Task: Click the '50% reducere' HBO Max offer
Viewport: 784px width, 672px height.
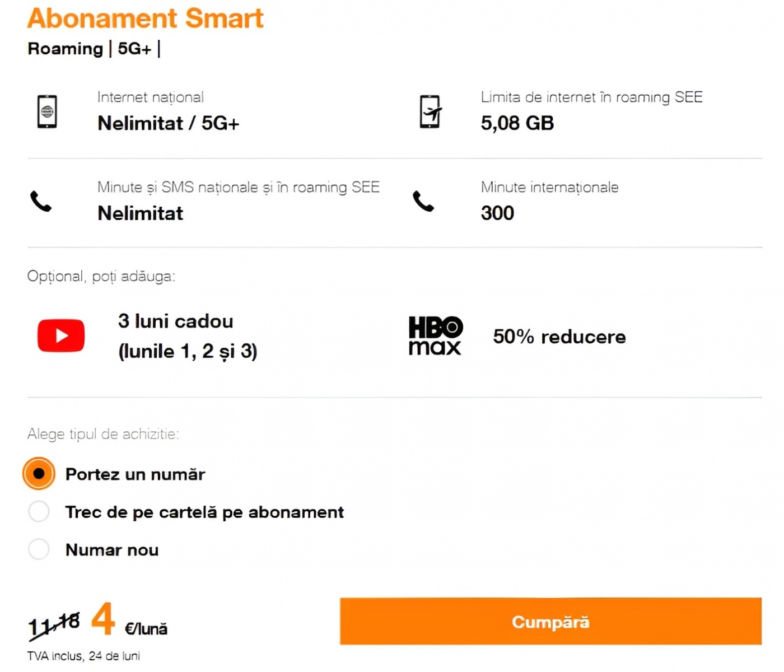Action: 559,337
